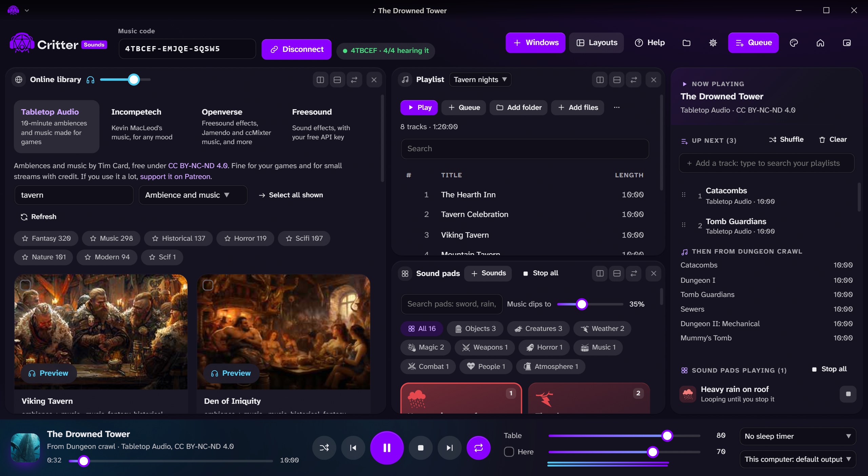Adjust the Music dips to slider
The height and width of the screenshot is (476, 868).
point(590,304)
